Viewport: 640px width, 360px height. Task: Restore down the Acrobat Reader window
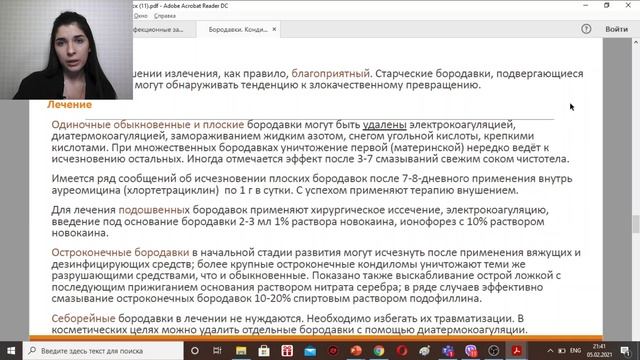coord(607,5)
